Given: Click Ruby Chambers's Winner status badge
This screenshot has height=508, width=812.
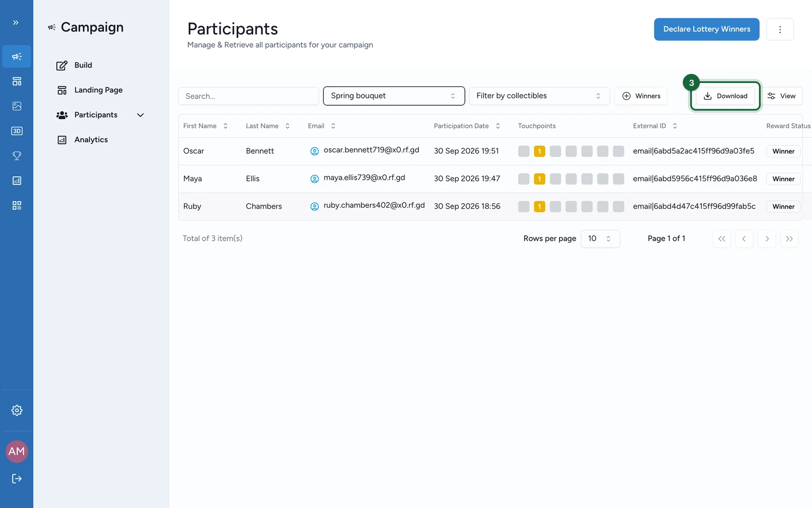Looking at the screenshot, I should click(x=783, y=207).
